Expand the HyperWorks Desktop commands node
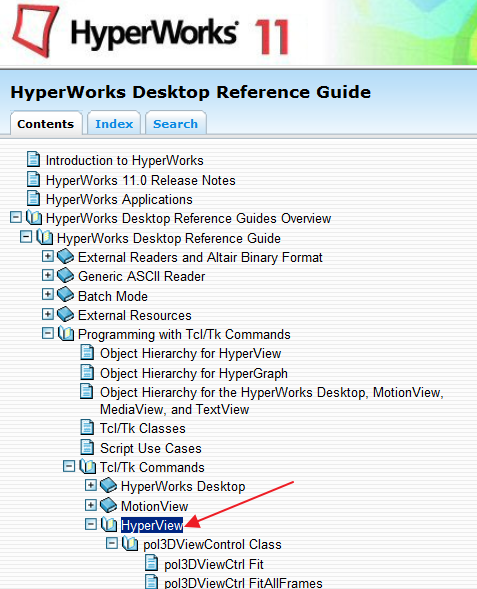The image size is (477, 589). (91, 485)
